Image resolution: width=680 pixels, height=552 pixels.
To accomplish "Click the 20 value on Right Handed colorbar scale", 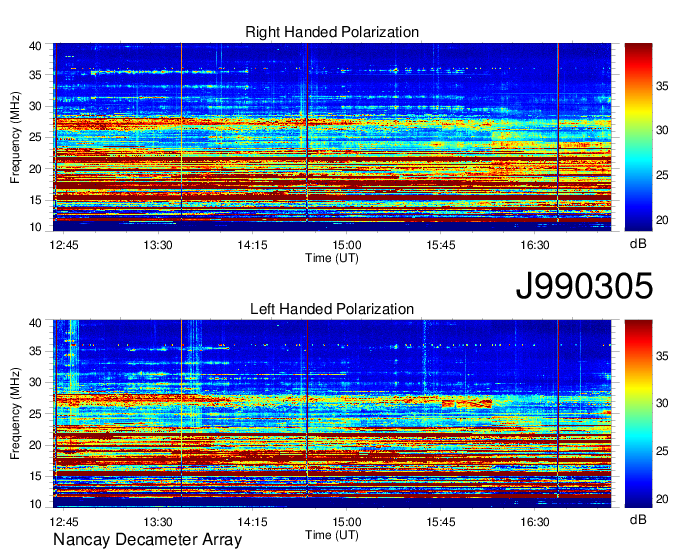I will pyautogui.click(x=662, y=220).
